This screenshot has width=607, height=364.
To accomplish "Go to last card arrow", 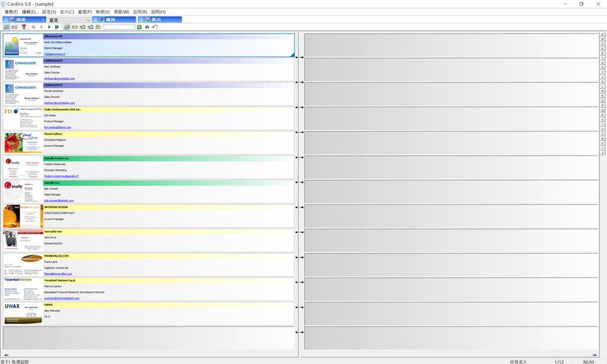I will tap(57, 27).
